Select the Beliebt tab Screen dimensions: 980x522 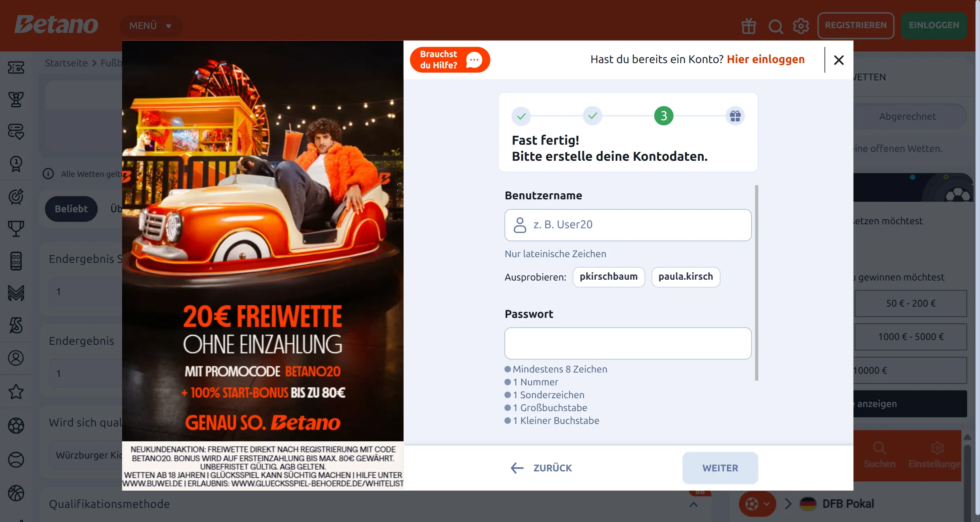71,209
